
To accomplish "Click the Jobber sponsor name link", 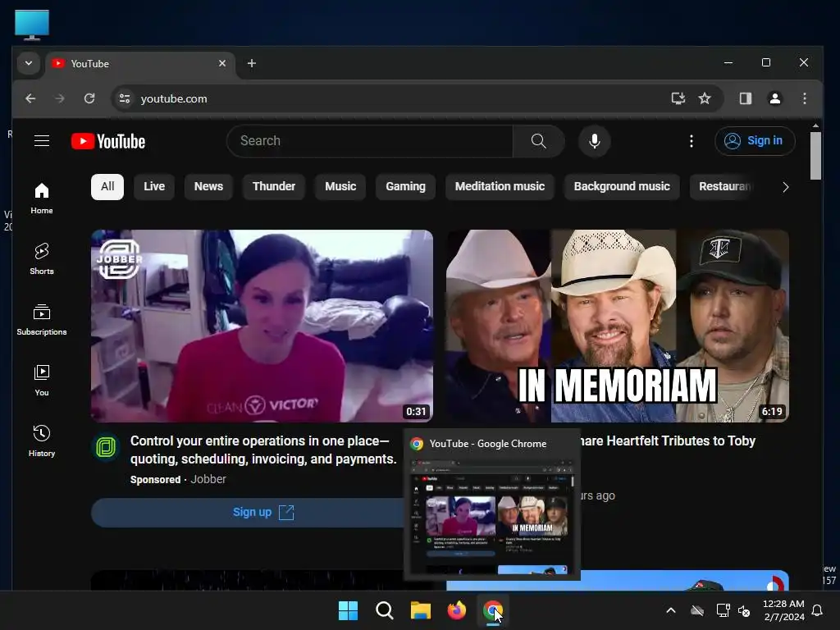I will click(208, 479).
